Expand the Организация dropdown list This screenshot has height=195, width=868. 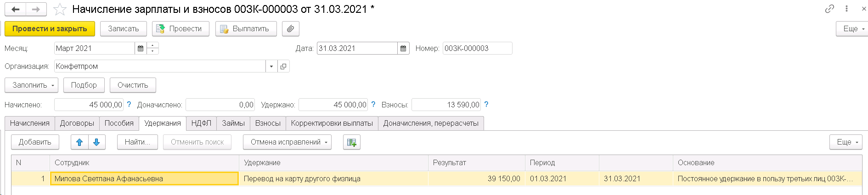coord(271,66)
